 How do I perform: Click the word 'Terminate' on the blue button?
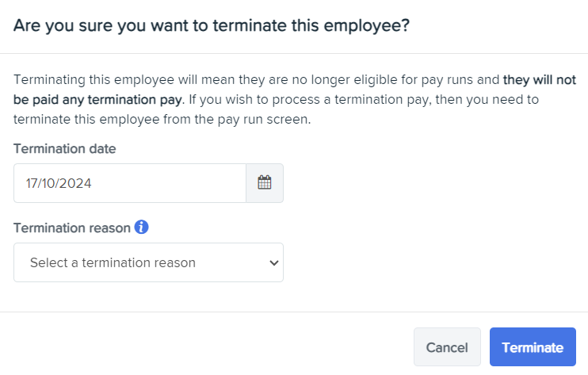point(533,347)
